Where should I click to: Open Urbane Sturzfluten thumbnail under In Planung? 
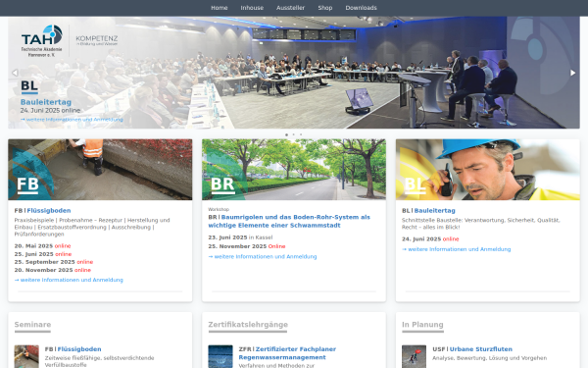tap(414, 356)
